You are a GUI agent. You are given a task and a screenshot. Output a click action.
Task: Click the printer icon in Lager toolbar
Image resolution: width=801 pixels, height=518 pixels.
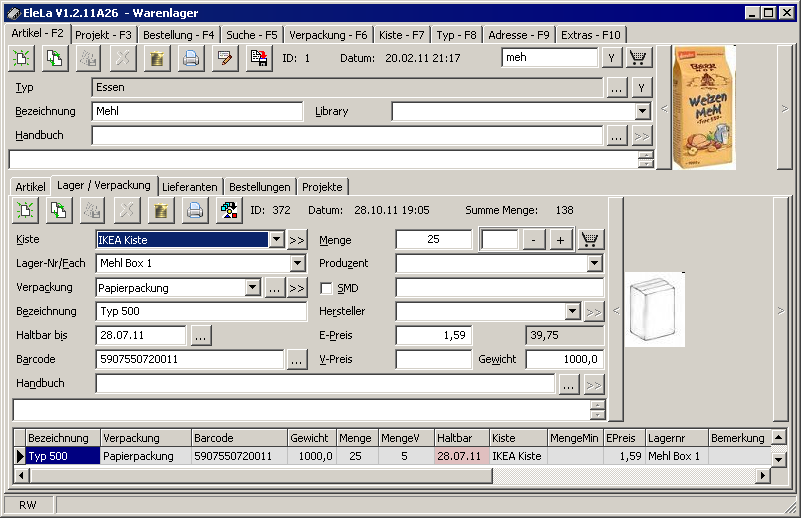point(195,210)
